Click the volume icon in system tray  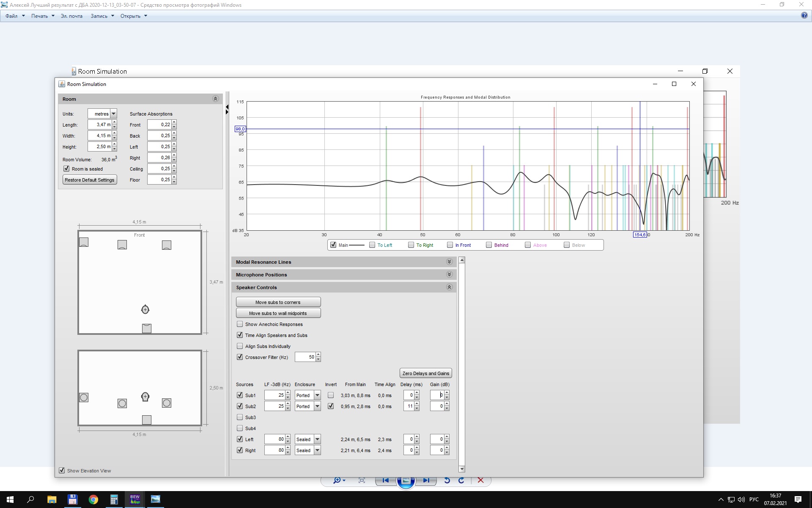tap(741, 500)
